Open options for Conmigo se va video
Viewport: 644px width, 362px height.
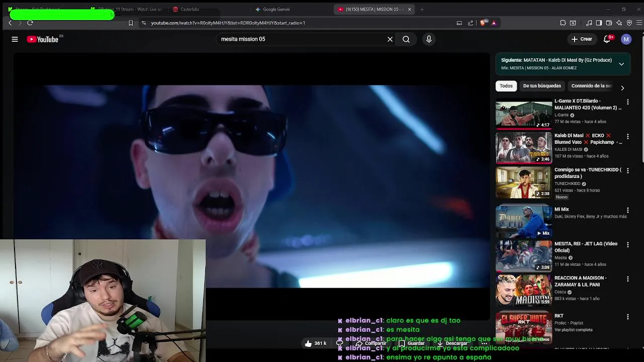[627, 170]
